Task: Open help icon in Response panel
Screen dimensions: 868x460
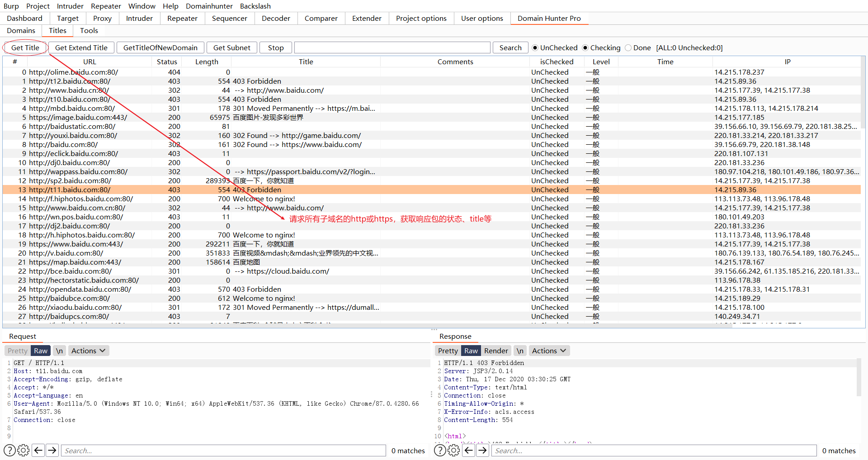Action: tap(440, 450)
